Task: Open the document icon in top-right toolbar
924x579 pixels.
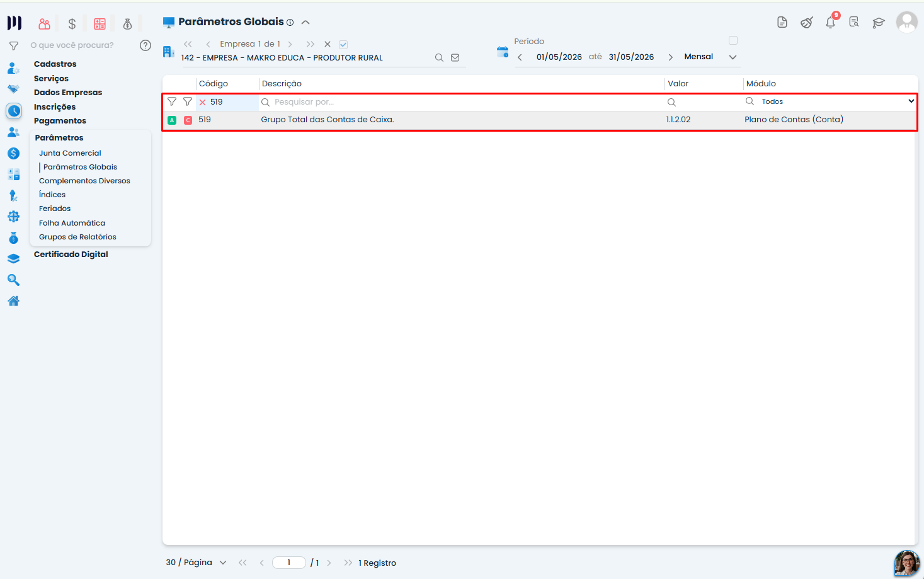Action: [x=782, y=22]
